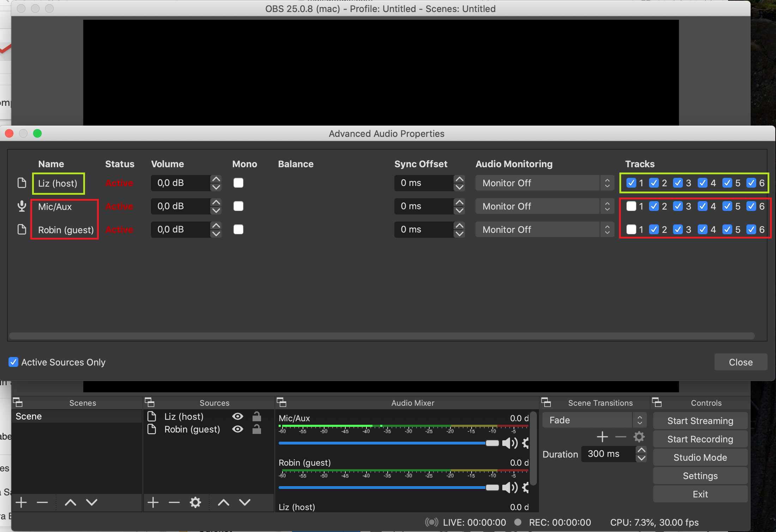This screenshot has width=776, height=532.
Task: Select Scene in the Scenes list
Action: coord(29,417)
